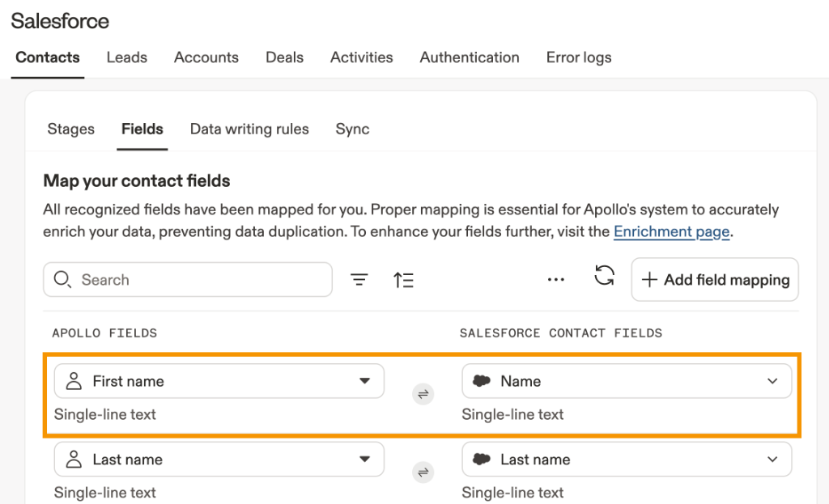Click the filter icon next to Search
Screen dimensions: 829x504
click(x=359, y=279)
